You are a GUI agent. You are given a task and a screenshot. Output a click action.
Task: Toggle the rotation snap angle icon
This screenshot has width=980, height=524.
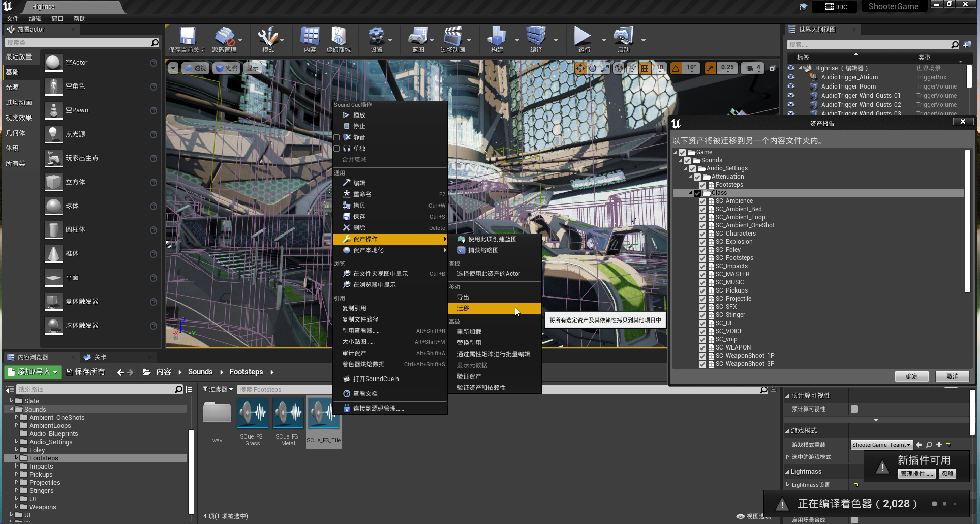pos(676,68)
